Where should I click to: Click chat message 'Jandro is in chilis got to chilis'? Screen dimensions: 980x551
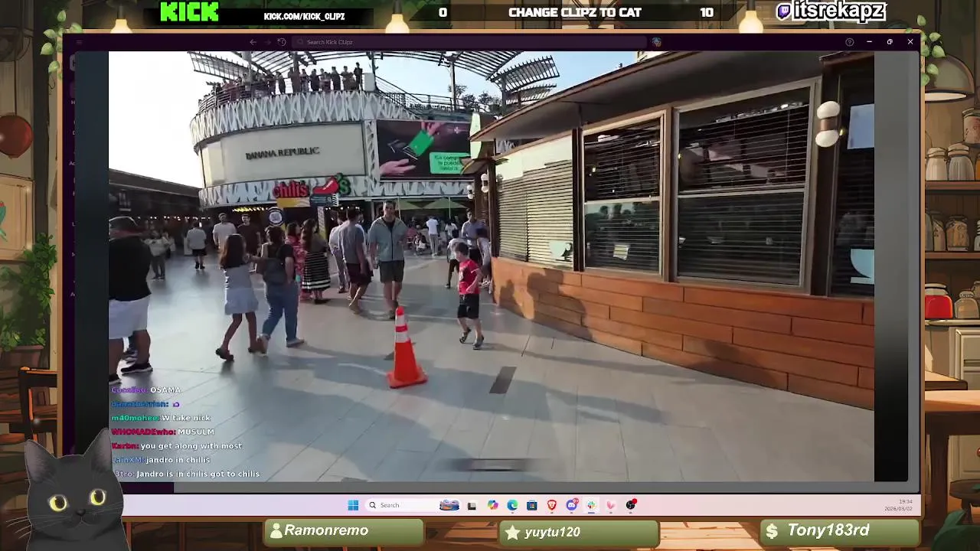coord(198,474)
